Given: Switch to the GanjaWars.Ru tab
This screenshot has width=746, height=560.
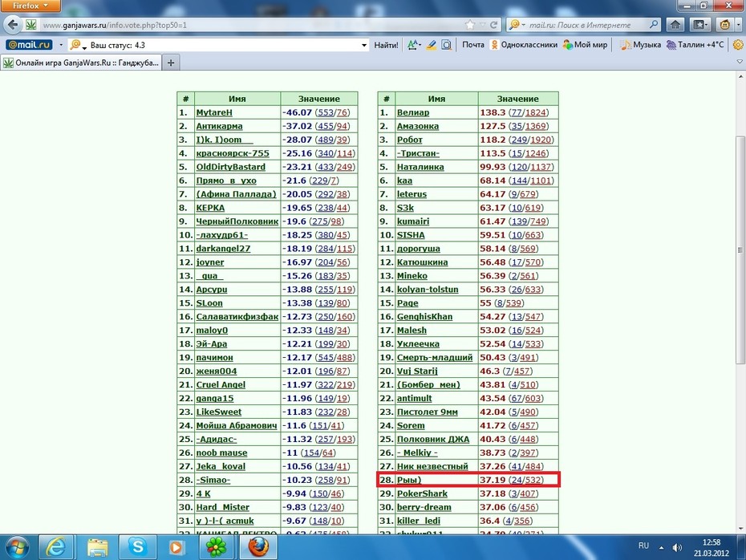Looking at the screenshot, I should [81, 63].
